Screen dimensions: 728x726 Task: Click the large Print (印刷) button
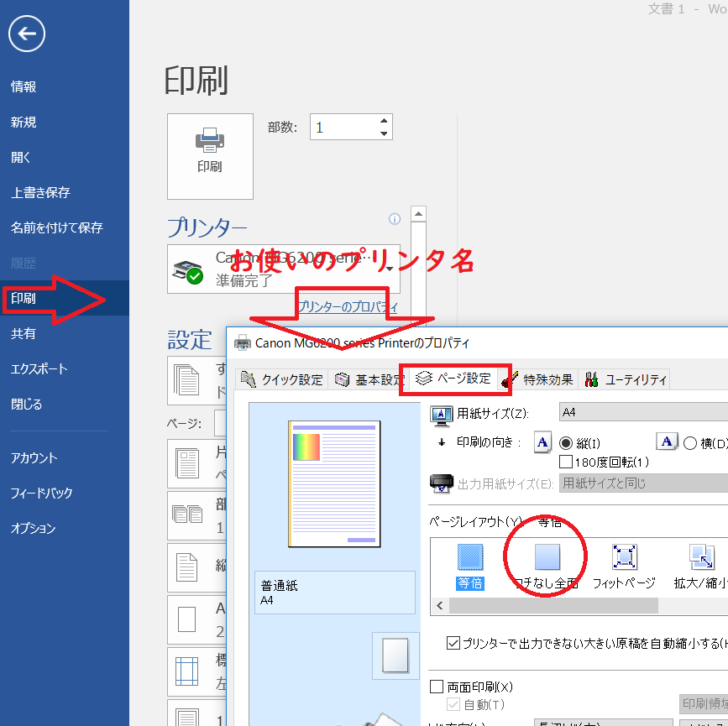click(210, 156)
